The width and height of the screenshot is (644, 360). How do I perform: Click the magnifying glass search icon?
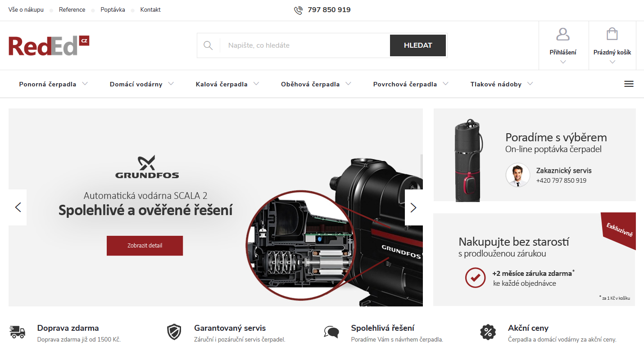tap(208, 45)
